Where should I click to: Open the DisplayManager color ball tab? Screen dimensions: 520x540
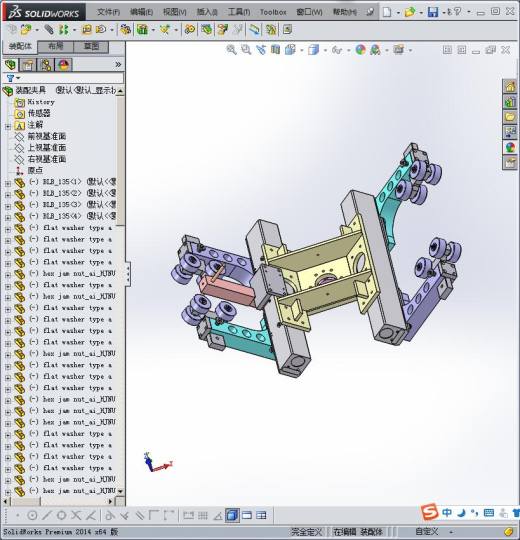64,64
